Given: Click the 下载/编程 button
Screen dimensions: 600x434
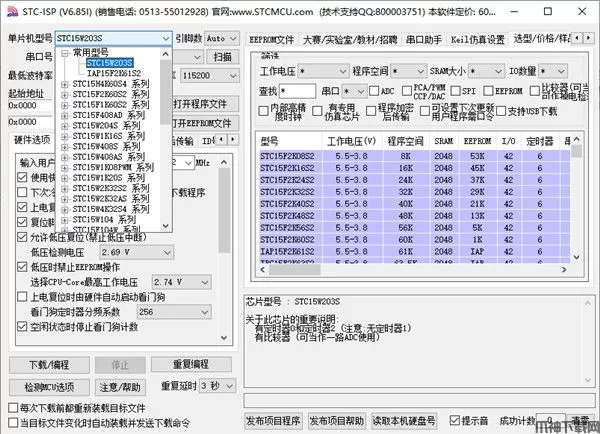Looking at the screenshot, I should (x=49, y=365).
